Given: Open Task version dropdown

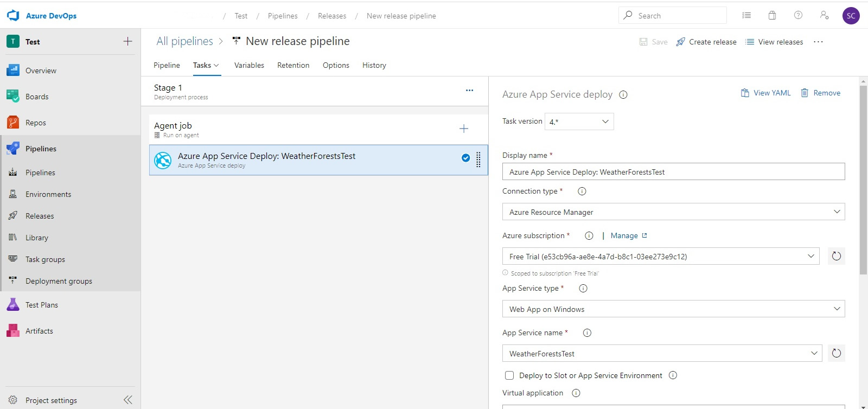Looking at the screenshot, I should point(579,122).
